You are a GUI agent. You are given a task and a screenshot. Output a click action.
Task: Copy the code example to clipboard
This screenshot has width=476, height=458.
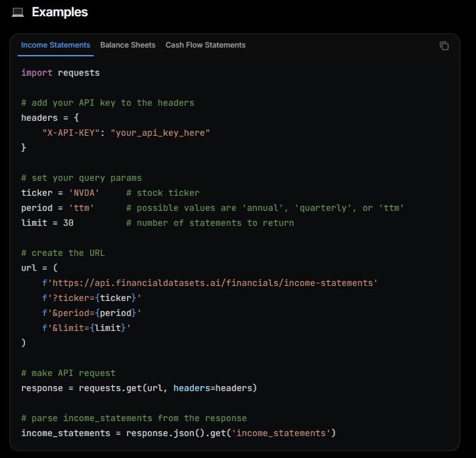(x=444, y=46)
